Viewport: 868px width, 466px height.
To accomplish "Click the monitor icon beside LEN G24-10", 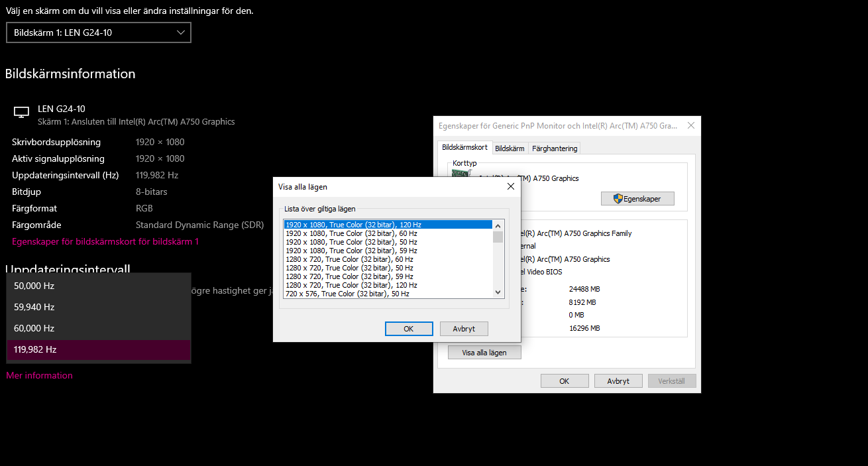I will (21, 113).
